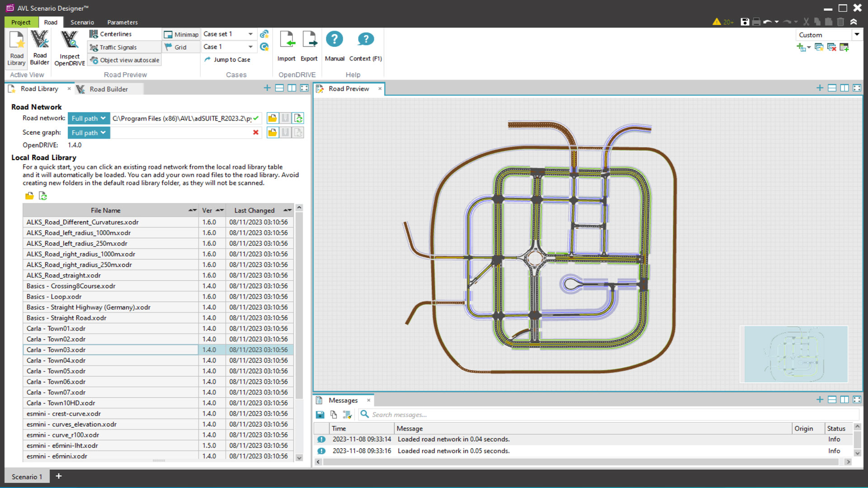
Task: Add a new scenario tab with plus button
Action: click(x=58, y=476)
